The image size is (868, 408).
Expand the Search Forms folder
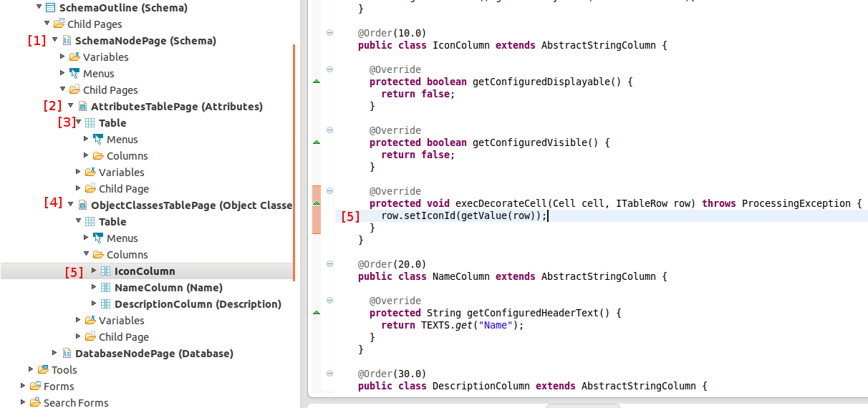tap(24, 402)
